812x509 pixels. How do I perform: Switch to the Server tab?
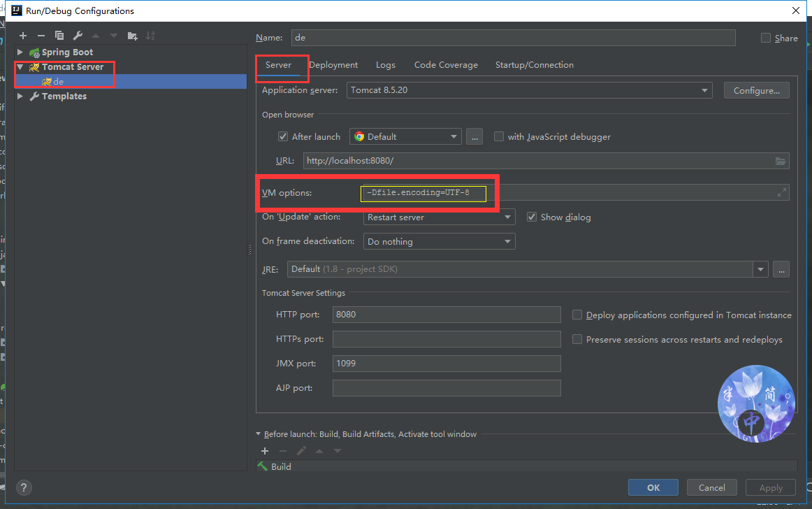(x=278, y=65)
